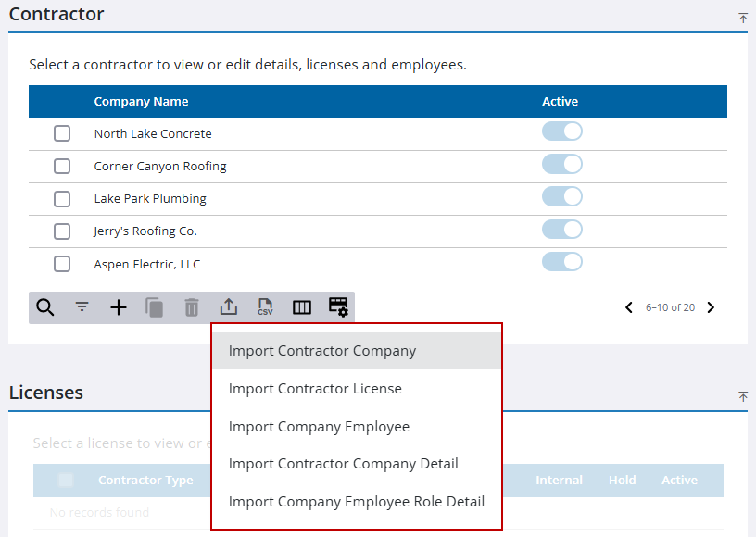Viewport: 756px width, 537px height.
Task: Select the Jerry's Roofing Co. checkbox
Action: pyautogui.click(x=62, y=231)
